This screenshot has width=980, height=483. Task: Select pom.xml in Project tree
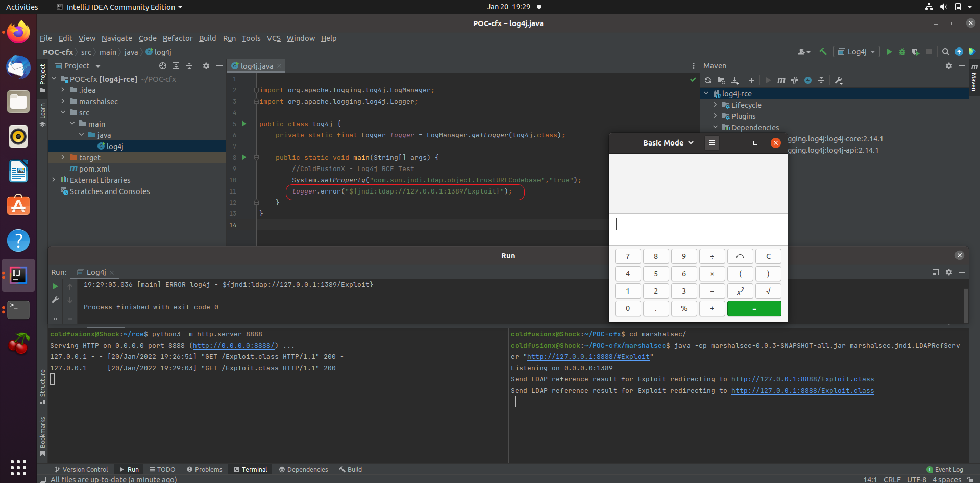pyautogui.click(x=94, y=168)
